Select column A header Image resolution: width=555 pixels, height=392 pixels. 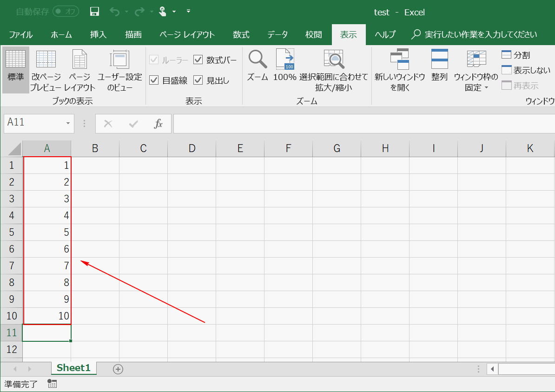pyautogui.click(x=47, y=148)
